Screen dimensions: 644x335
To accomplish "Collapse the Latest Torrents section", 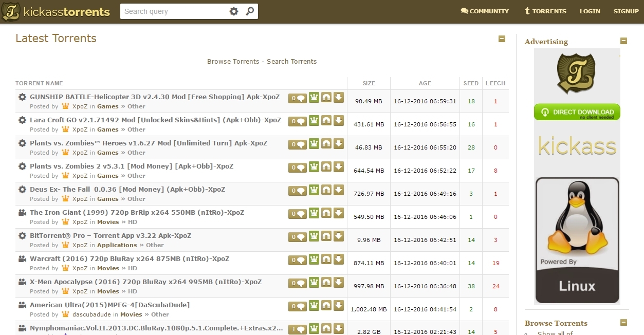I will click(x=502, y=39).
